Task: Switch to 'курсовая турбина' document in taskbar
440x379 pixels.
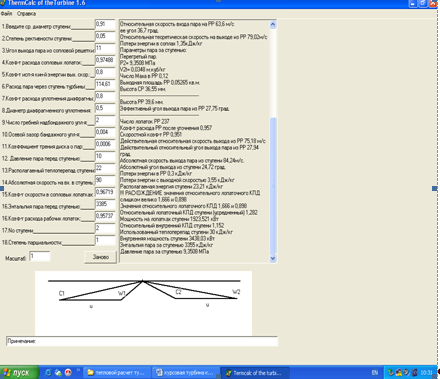Action: 185,373
